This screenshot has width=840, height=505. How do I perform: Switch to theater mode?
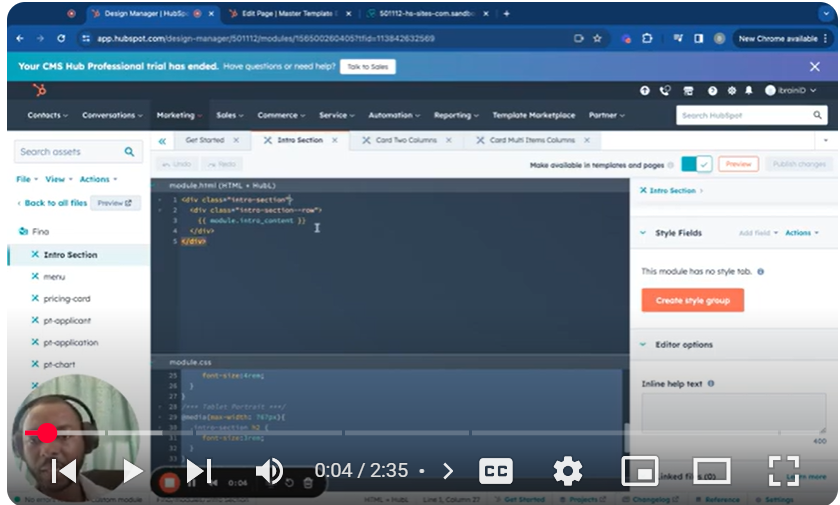click(712, 471)
